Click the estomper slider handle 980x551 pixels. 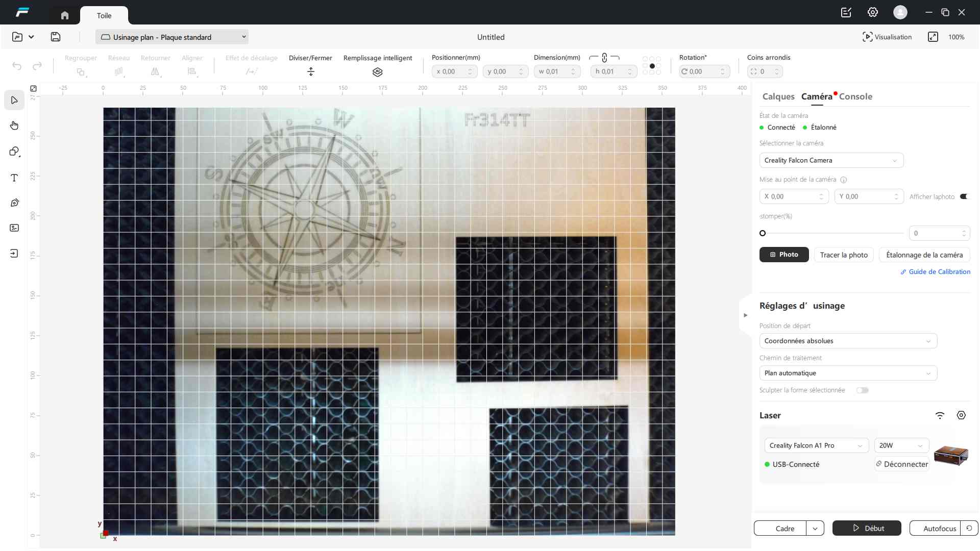coord(763,233)
